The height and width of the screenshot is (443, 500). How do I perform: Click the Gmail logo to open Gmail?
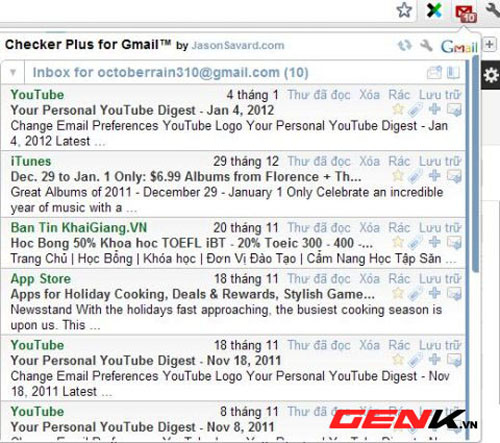tap(459, 48)
